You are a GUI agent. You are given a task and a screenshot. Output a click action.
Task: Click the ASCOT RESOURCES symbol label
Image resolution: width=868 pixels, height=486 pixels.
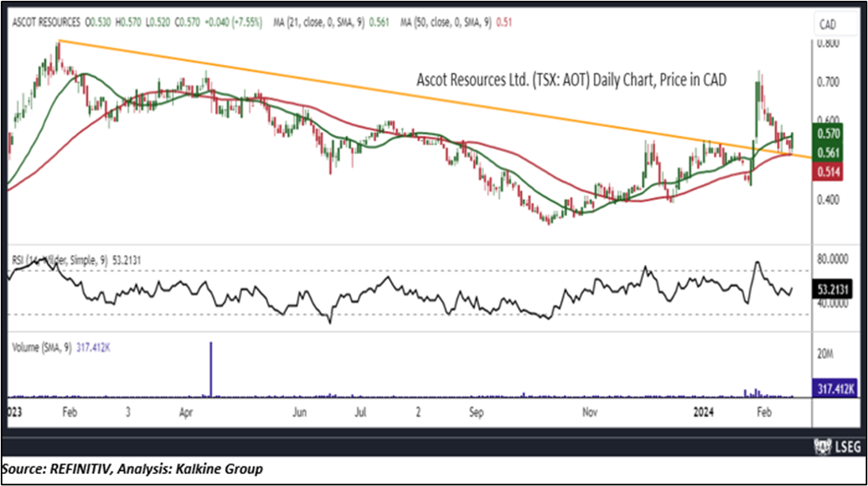[46, 23]
